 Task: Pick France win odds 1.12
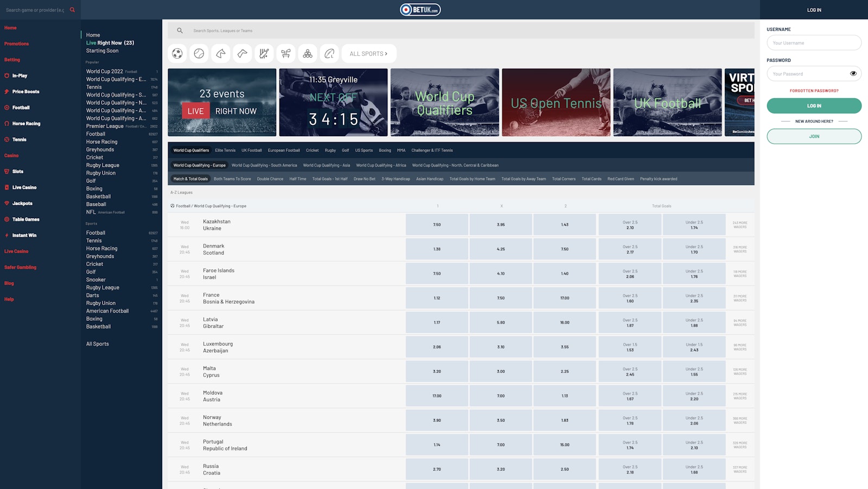(437, 298)
